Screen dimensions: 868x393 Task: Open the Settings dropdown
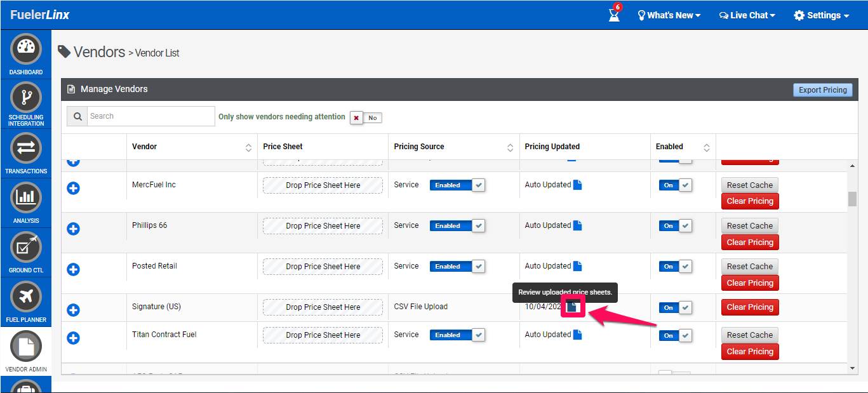(822, 15)
